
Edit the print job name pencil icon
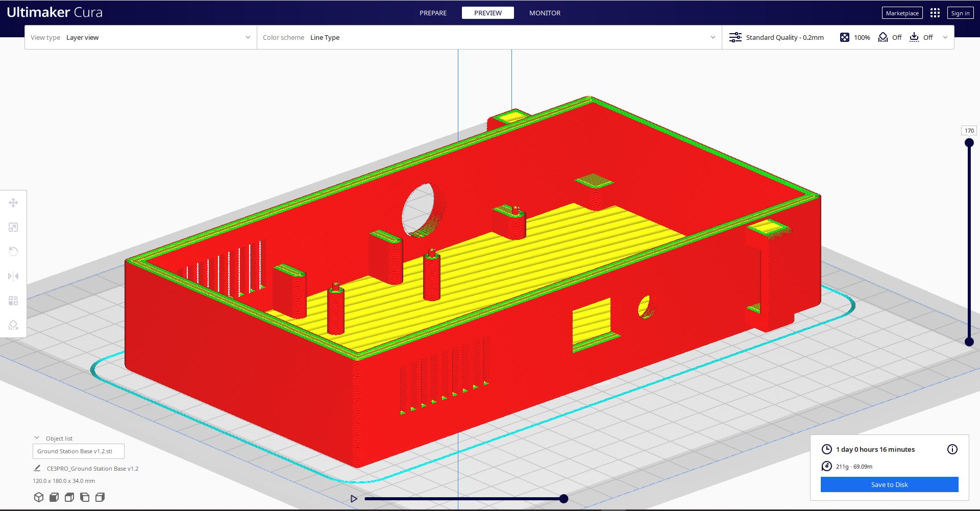(37, 468)
